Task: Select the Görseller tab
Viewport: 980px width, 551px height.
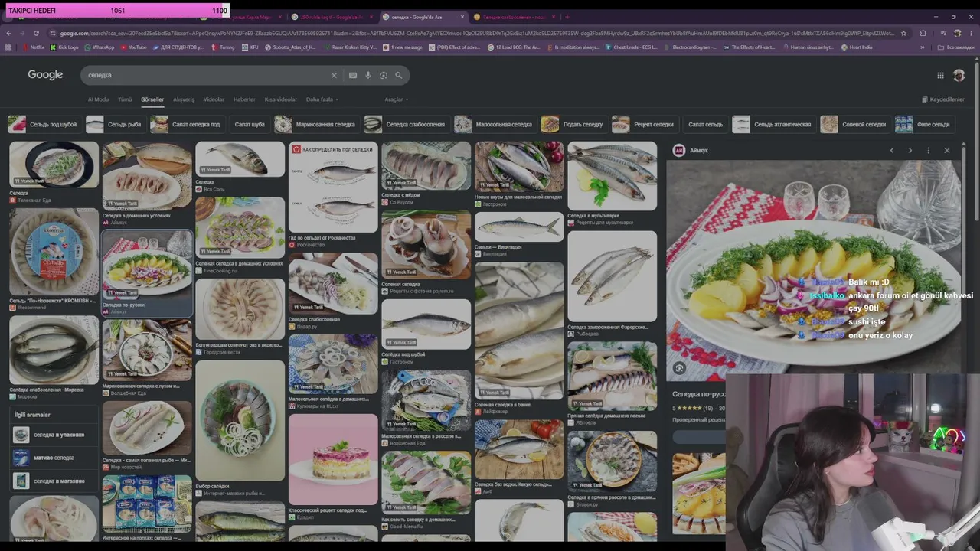Action: click(152, 99)
